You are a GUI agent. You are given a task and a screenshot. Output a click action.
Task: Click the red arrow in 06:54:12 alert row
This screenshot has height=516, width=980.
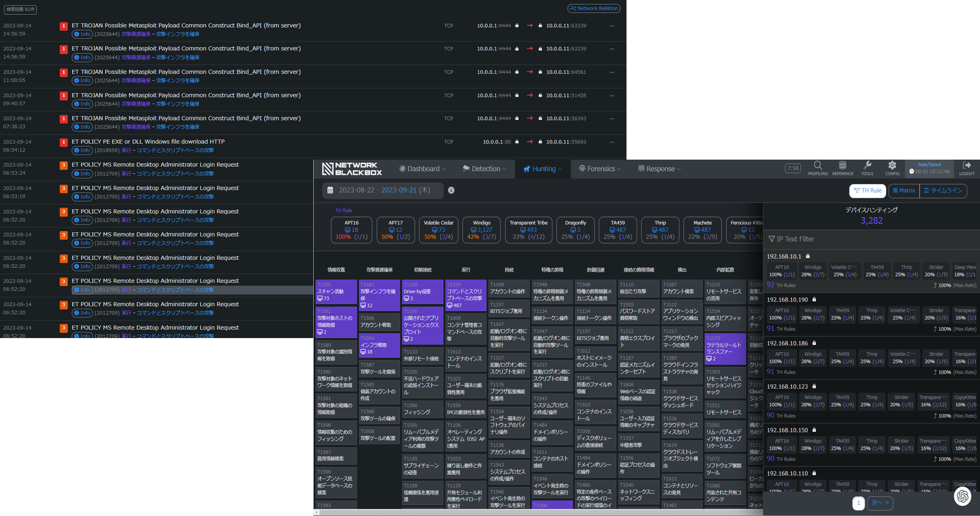click(529, 142)
